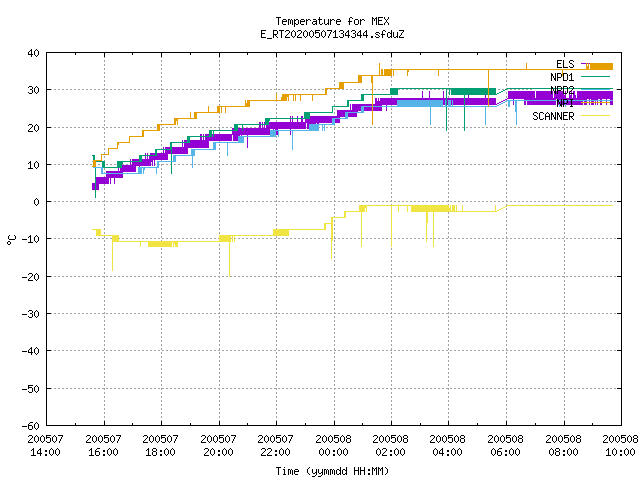This screenshot has height=480, width=640.
Task: Click the 20:00 time tick label
Action: 219,452
